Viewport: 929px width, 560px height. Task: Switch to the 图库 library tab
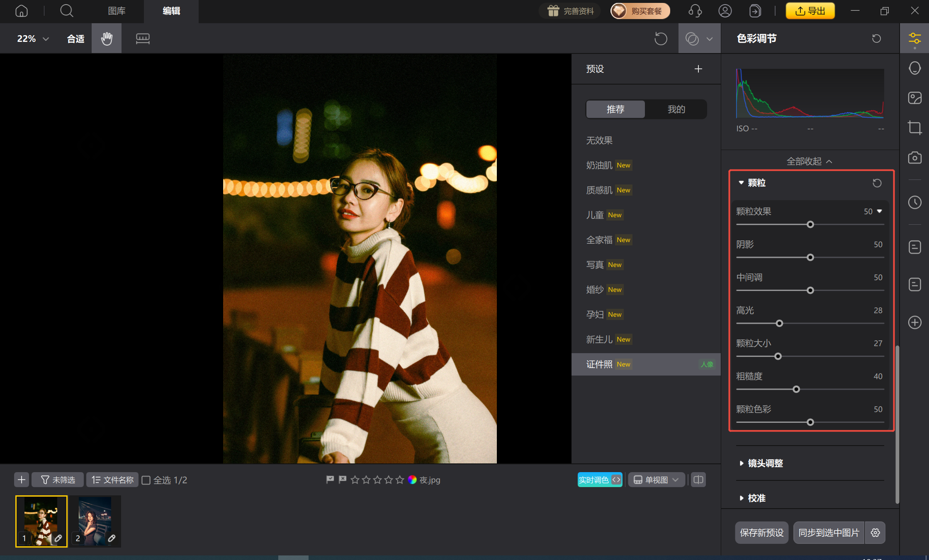point(117,11)
